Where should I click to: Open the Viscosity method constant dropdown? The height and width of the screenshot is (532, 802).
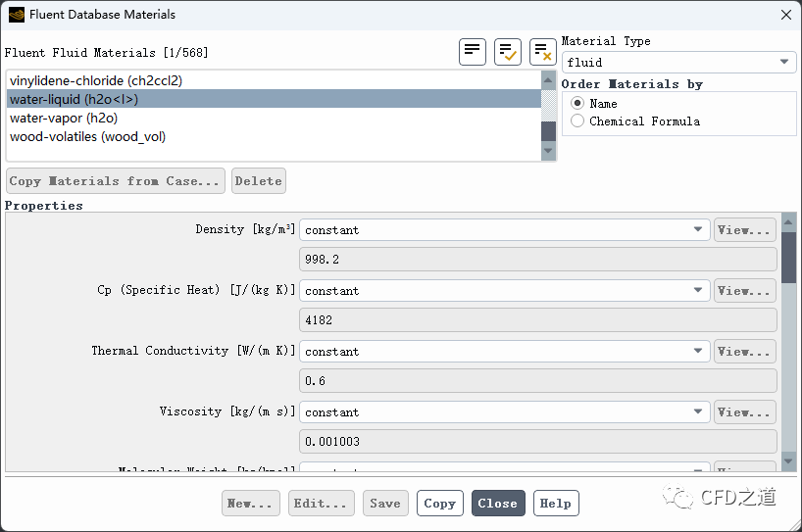pyautogui.click(x=504, y=412)
